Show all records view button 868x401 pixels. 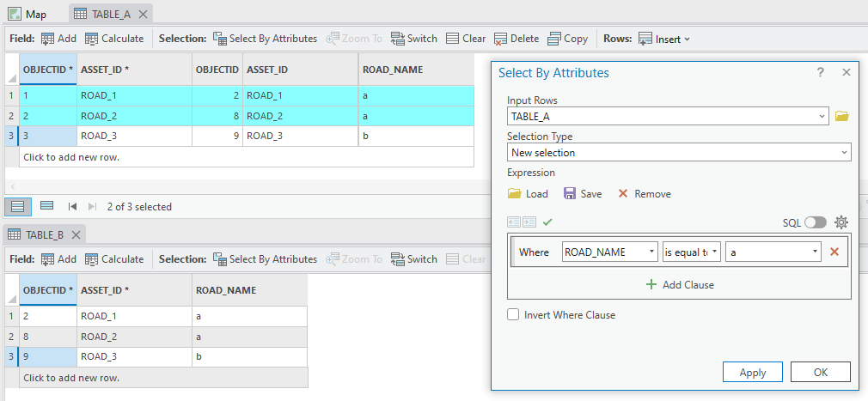tap(18, 206)
